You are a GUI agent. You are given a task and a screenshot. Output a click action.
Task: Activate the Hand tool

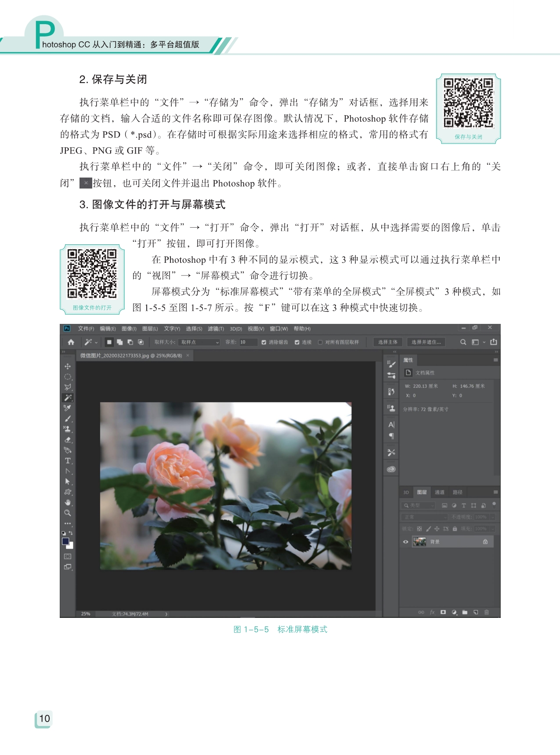(68, 502)
